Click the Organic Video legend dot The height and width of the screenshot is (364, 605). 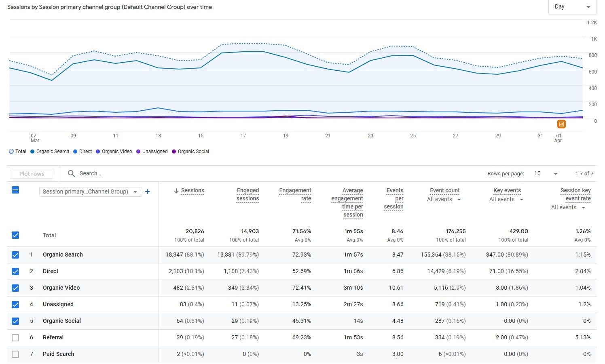click(x=98, y=151)
